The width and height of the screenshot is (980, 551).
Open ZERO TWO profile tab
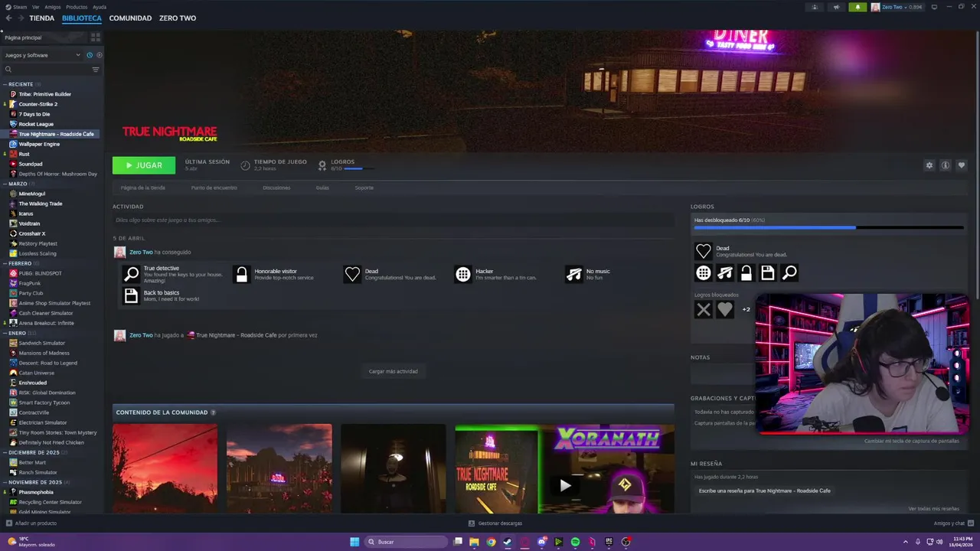178,18
